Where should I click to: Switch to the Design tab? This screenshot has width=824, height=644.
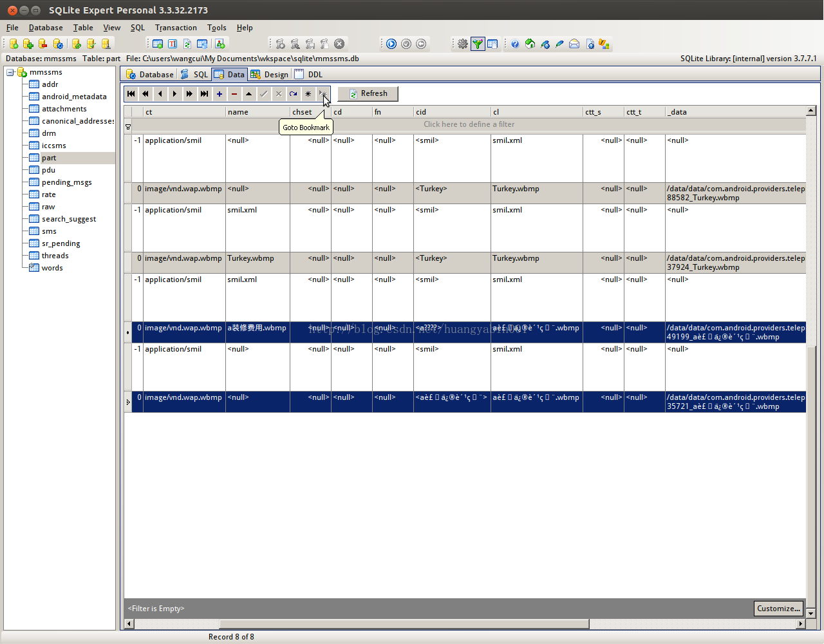click(x=270, y=75)
